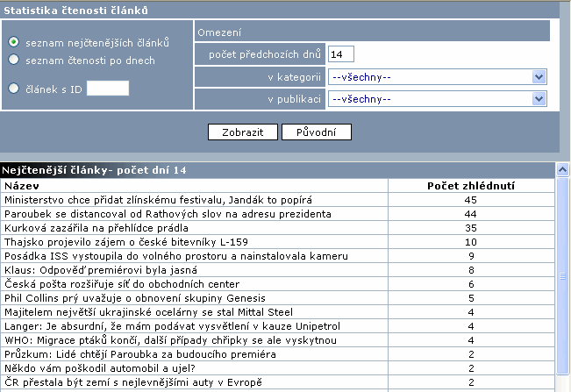The image size is (571, 392).
Task: Click the 'Počet zhlédnutí' column header
Action: pyautogui.click(x=470, y=186)
